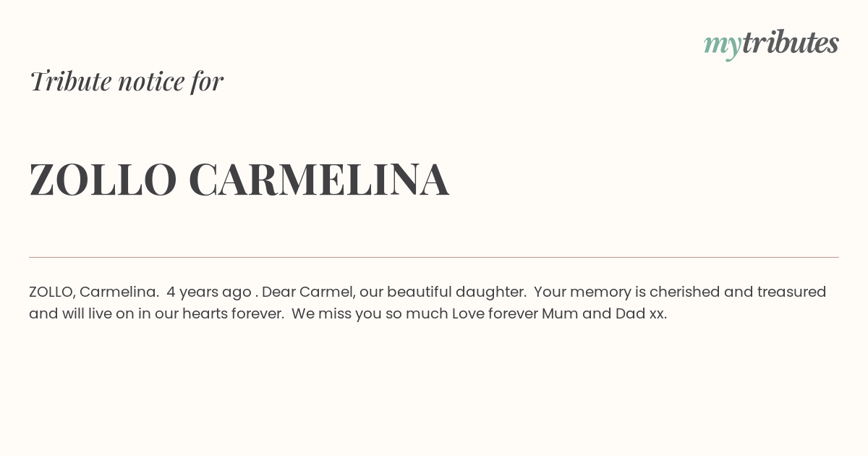Click the '4 years ago' text

[x=209, y=292]
